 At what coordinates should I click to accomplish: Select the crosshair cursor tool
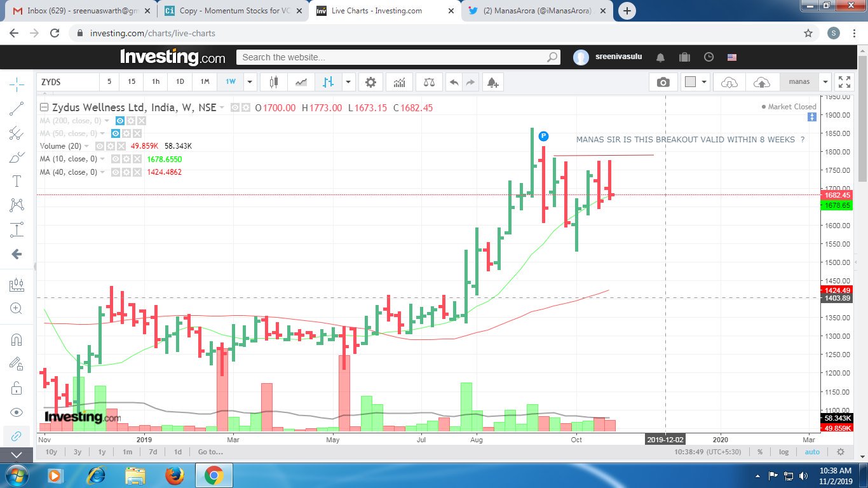(x=17, y=84)
